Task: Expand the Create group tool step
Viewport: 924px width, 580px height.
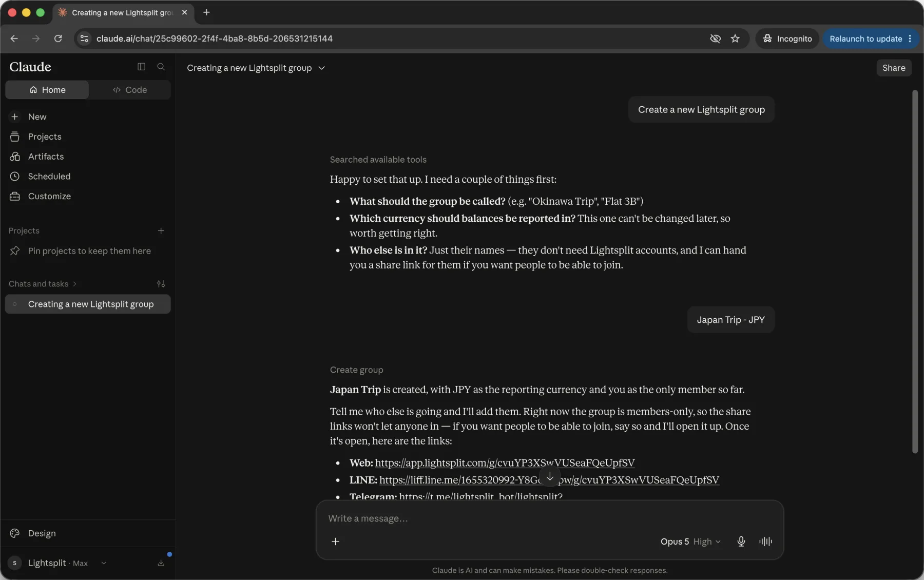Action: (x=356, y=370)
